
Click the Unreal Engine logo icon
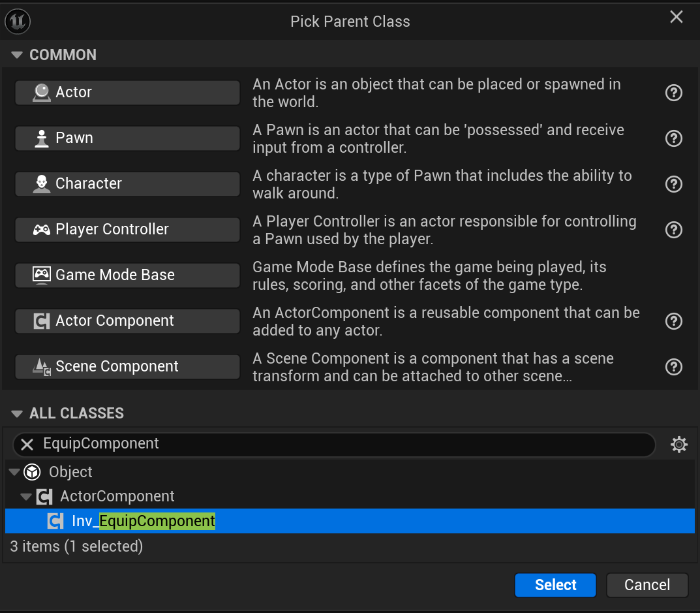(18, 22)
